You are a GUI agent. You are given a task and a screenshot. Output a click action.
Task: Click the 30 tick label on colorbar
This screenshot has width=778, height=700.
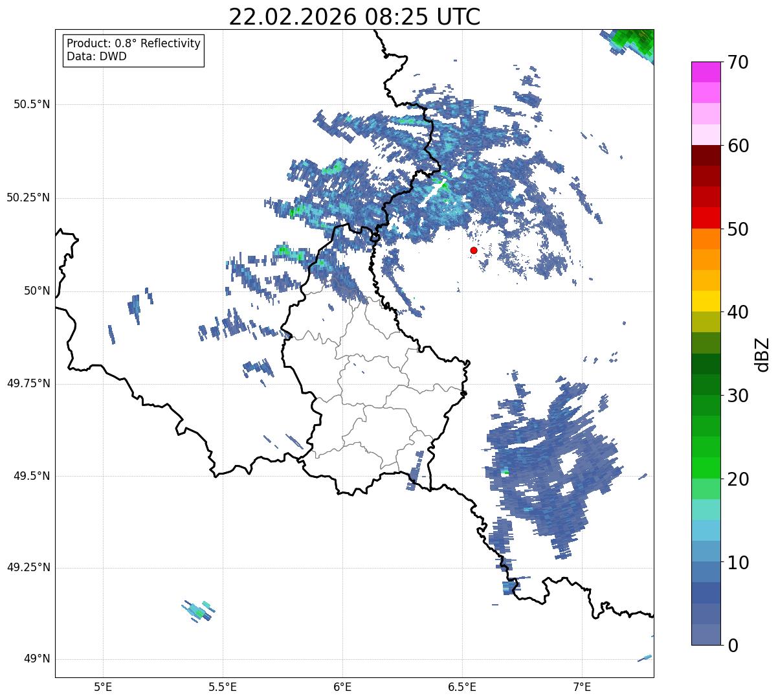[738, 396]
